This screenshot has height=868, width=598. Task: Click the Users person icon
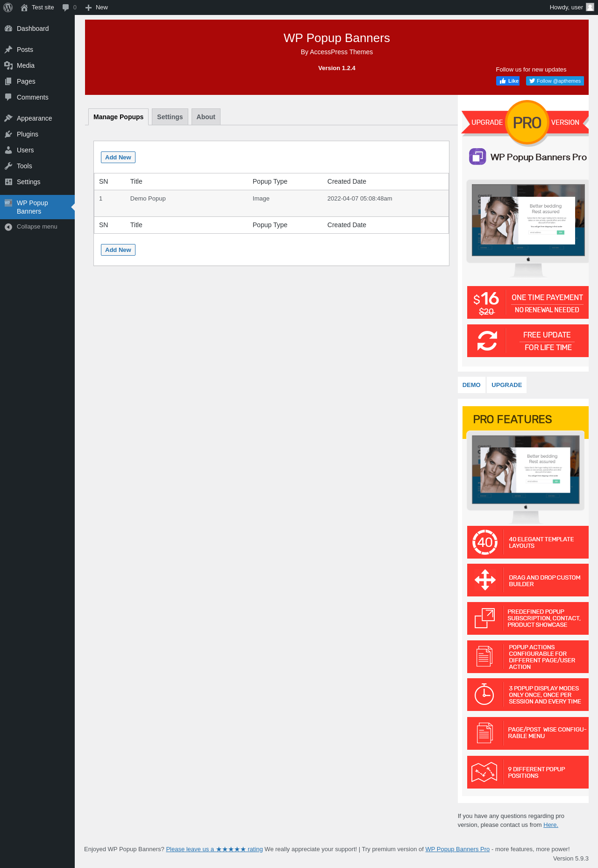(8, 150)
